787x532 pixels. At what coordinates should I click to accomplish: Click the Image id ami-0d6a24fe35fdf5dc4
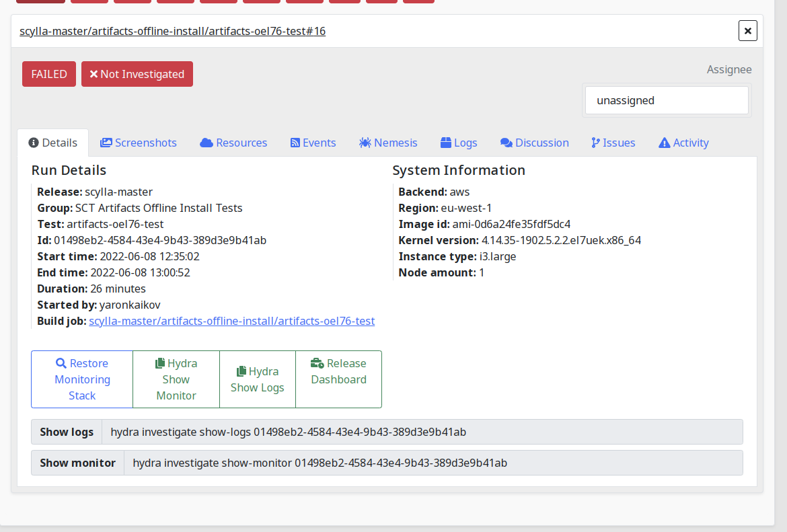[511, 224]
